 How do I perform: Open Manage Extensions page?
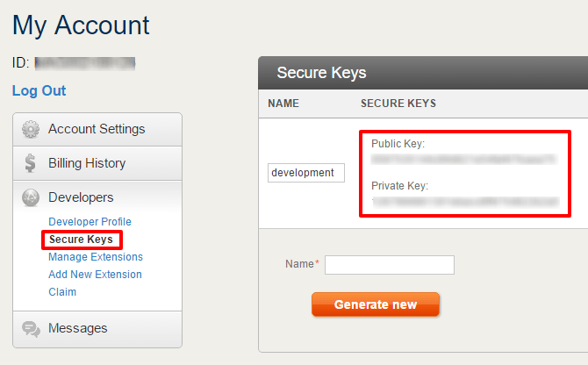[96, 257]
